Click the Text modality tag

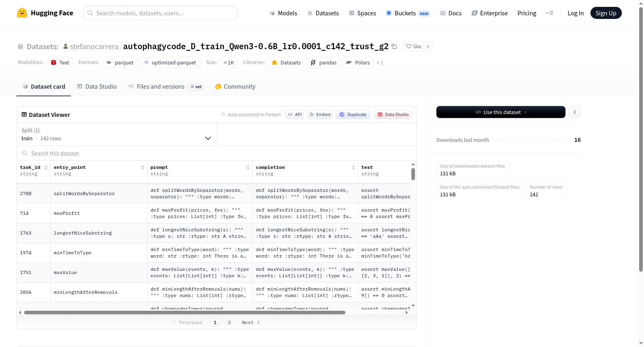point(60,62)
